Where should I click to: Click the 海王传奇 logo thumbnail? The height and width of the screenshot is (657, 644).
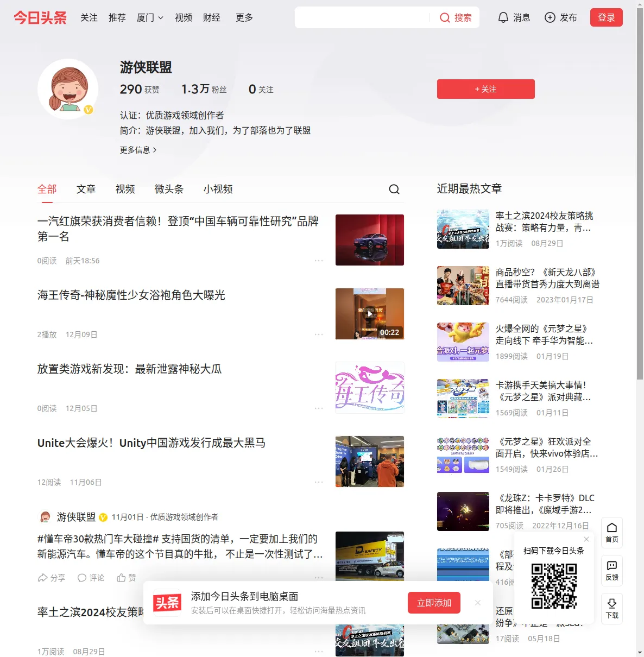(x=370, y=388)
